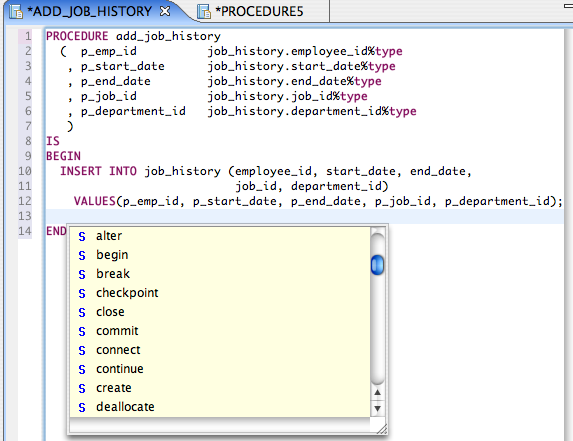Click the IS keyword on line 8
This screenshot has height=441, width=573.
point(53,141)
